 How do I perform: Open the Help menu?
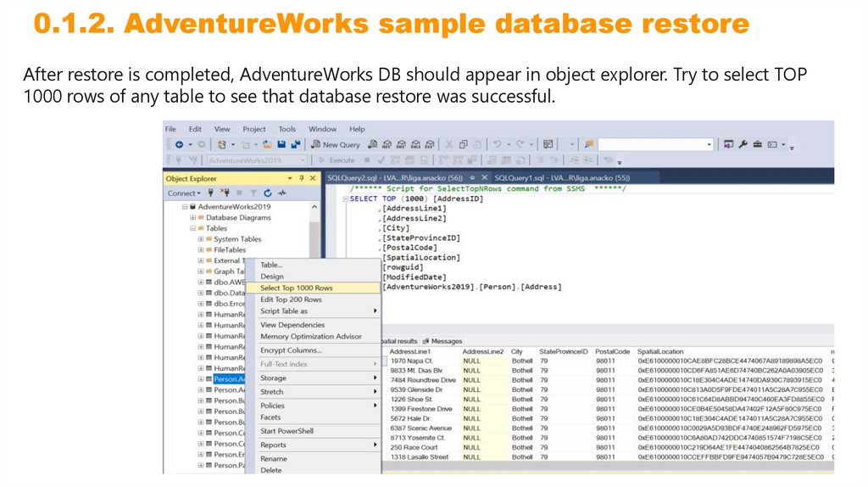pyautogui.click(x=357, y=129)
